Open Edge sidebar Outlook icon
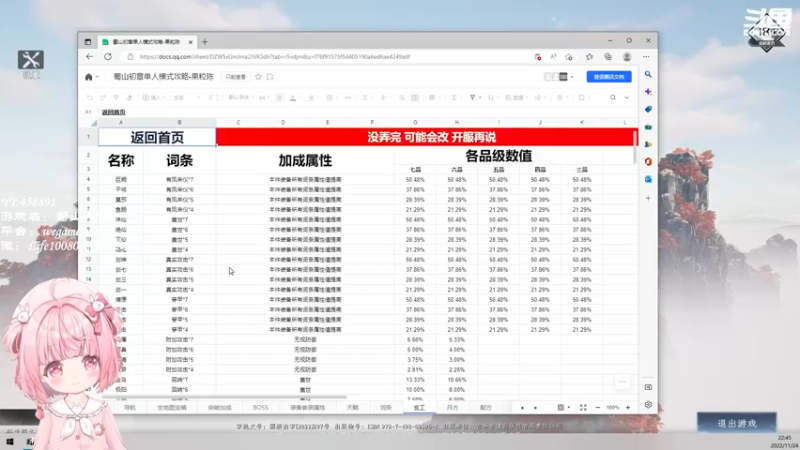The image size is (800, 450). (648, 179)
